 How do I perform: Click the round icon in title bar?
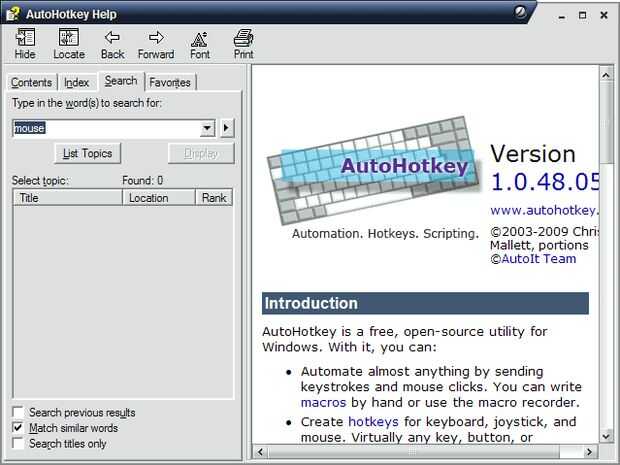click(520, 13)
